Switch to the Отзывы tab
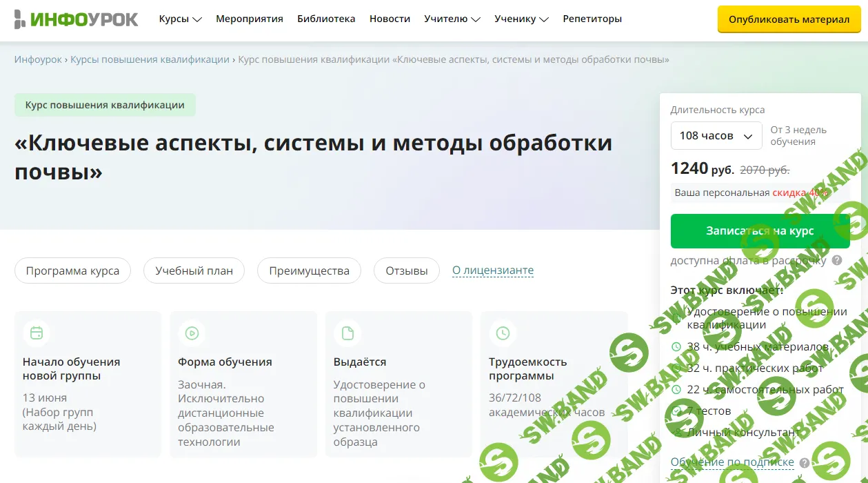Screen dimensions: 868x483 (406, 270)
